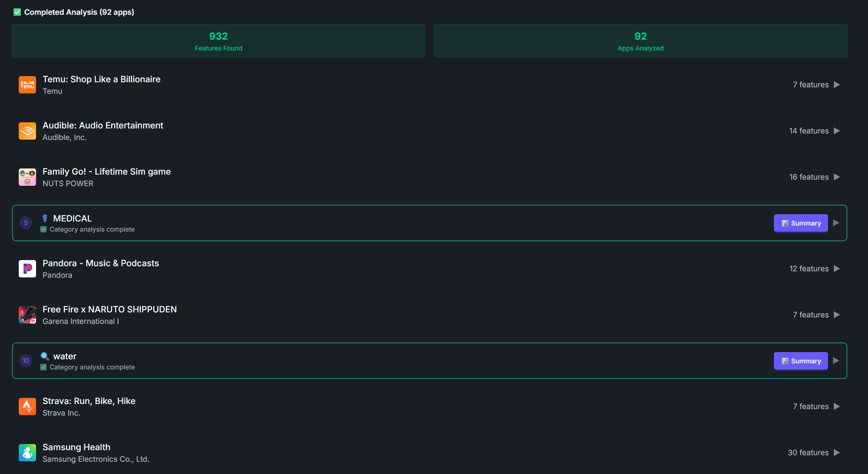
Task: Click 'NUTS POWER' developer name
Action: (x=68, y=184)
